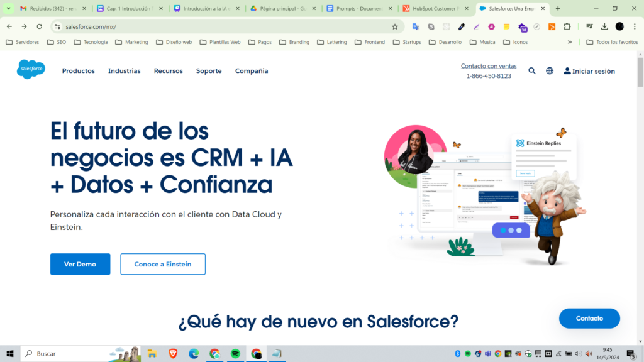Screen dimensions: 644x362
Task: Open the Marketing bookmarks folder
Action: pos(131,42)
